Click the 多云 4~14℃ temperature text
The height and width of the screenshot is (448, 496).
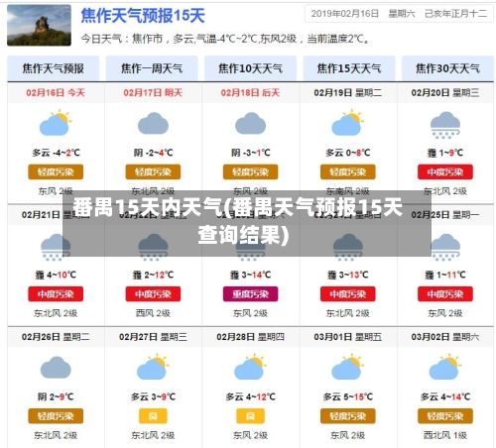tap(445, 396)
